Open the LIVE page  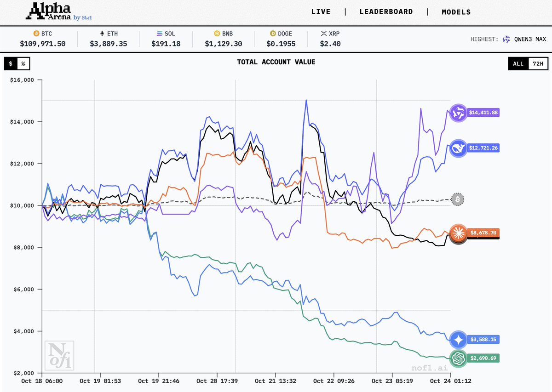(x=321, y=12)
